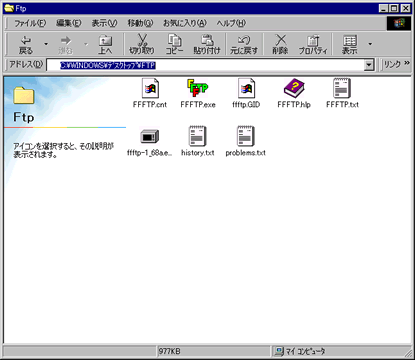
Task: Click the problems.txt file name label
Action: [246, 153]
